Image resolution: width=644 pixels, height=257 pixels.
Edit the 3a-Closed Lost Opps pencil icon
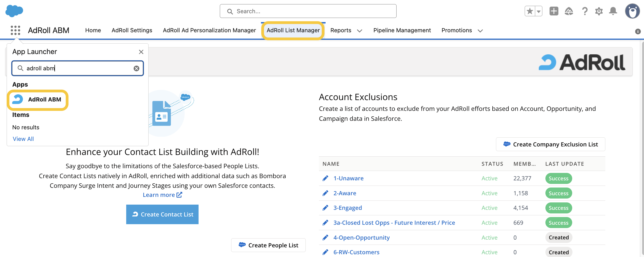coord(325,223)
